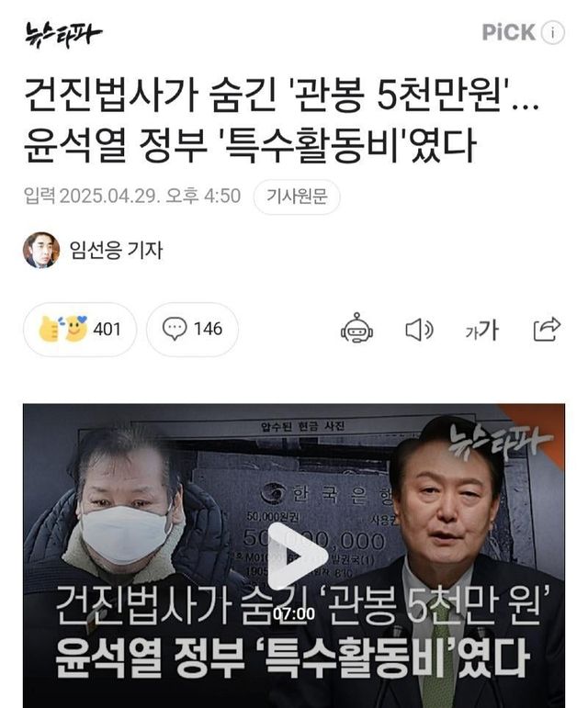The width and height of the screenshot is (588, 708).
Task: Click the smiling heart-eyes emoji
Action: point(76,328)
